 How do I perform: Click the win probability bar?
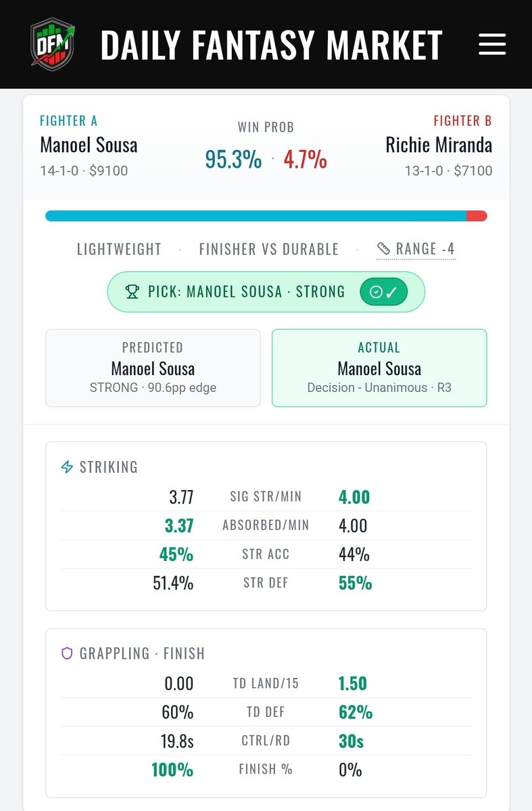tap(266, 216)
